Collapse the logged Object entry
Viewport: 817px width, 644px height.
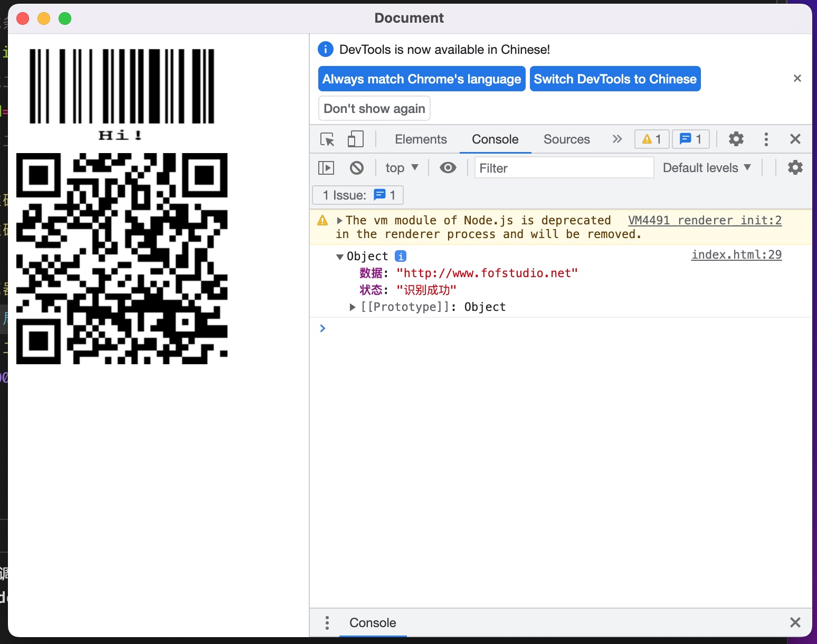[340, 257]
